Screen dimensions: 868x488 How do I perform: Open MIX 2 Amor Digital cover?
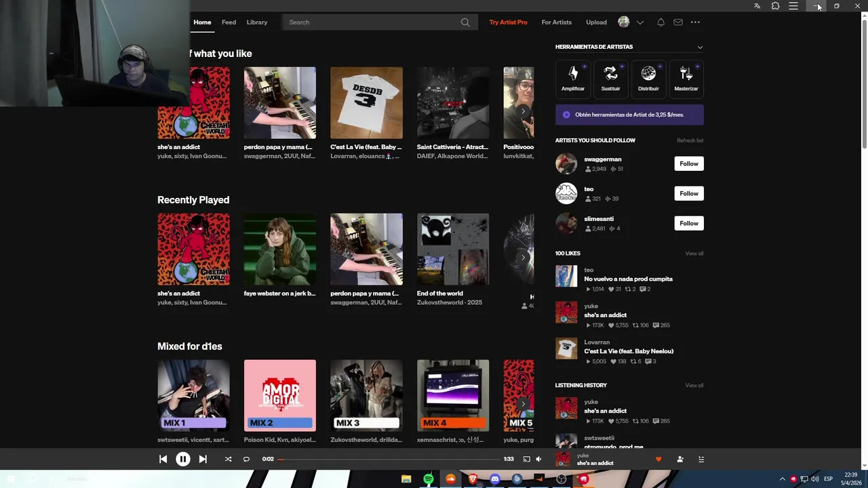pyautogui.click(x=279, y=396)
